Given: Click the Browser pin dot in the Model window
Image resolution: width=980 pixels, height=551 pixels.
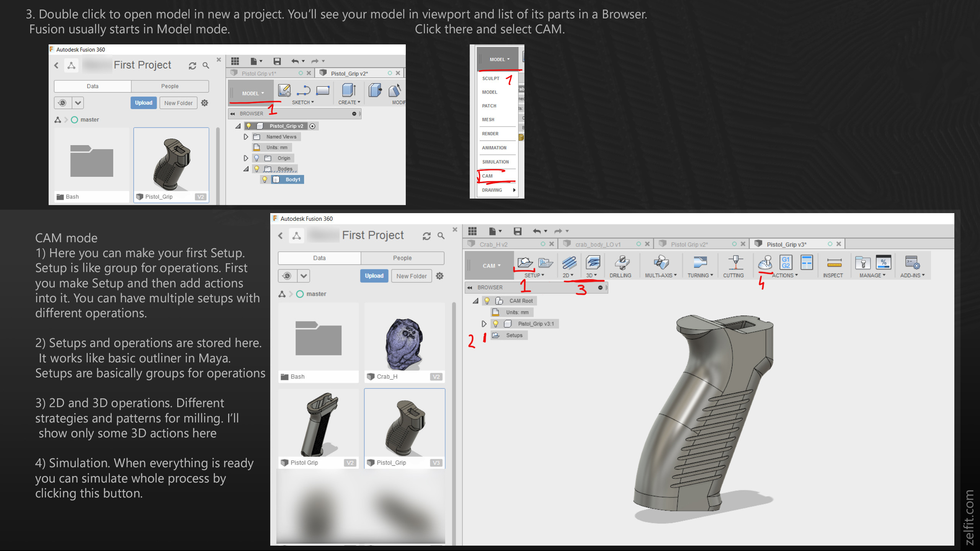Looking at the screenshot, I should tap(354, 114).
